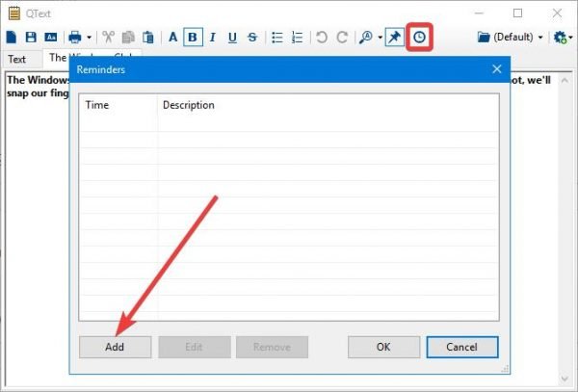Screen dimensions: 578x392
Task: Click the Time column header
Action: click(x=118, y=105)
